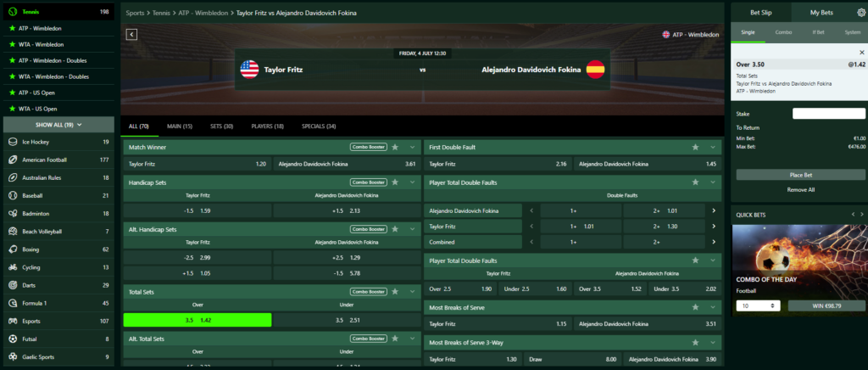
Task: Favorite the Total Sets market
Action: pos(395,291)
